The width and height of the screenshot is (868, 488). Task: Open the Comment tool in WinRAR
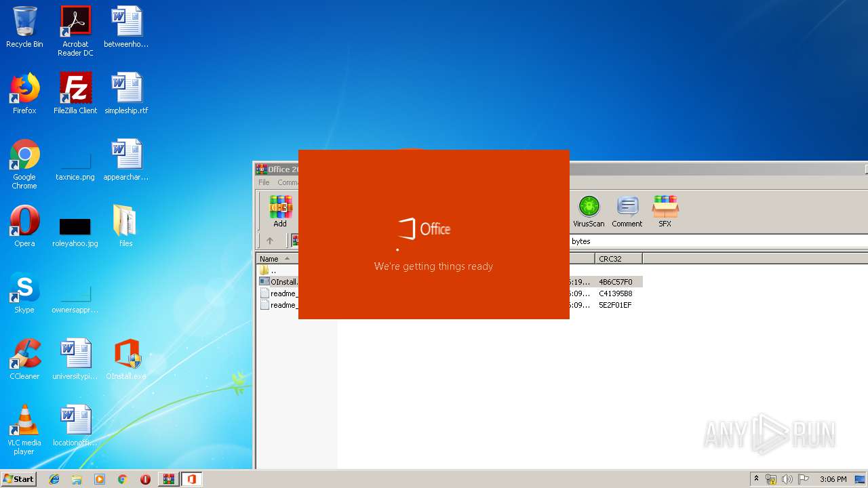627,211
